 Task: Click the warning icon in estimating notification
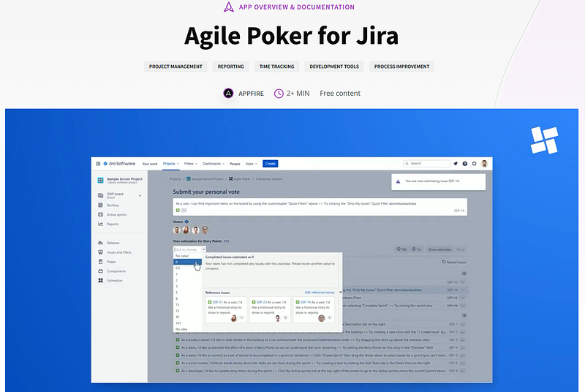pos(398,181)
